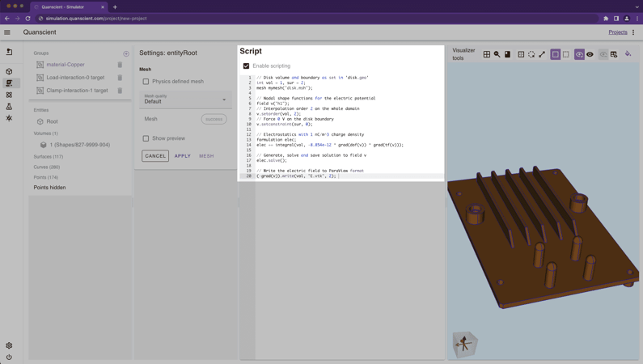
Task: Delete the Clamp-interaction-1 target group
Action: (120, 91)
